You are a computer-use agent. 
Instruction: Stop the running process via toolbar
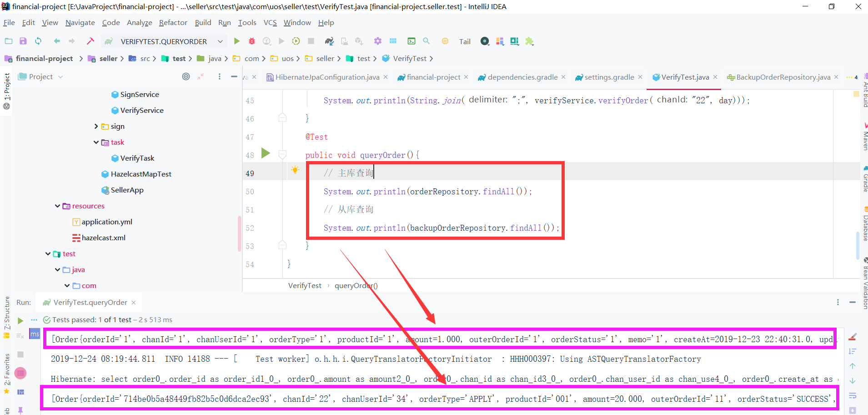311,41
